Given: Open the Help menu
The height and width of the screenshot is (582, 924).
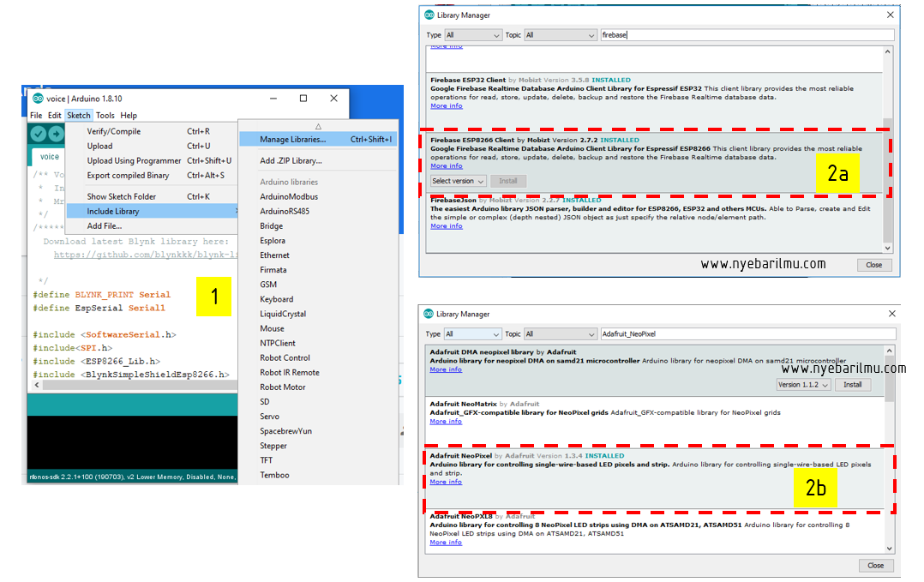Looking at the screenshot, I should coord(129,116).
